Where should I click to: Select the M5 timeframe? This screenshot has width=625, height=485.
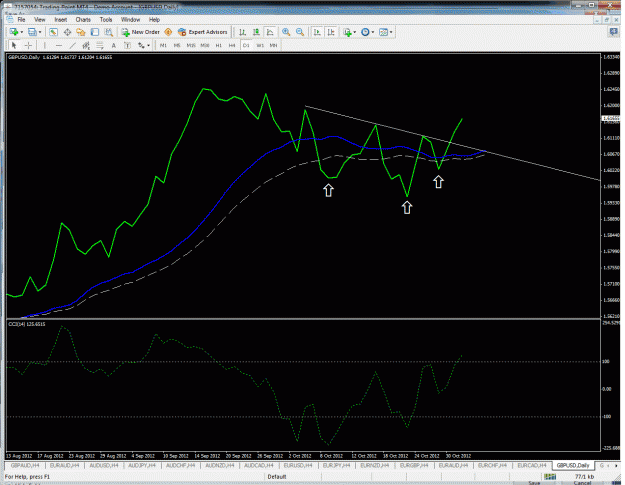click(177, 45)
